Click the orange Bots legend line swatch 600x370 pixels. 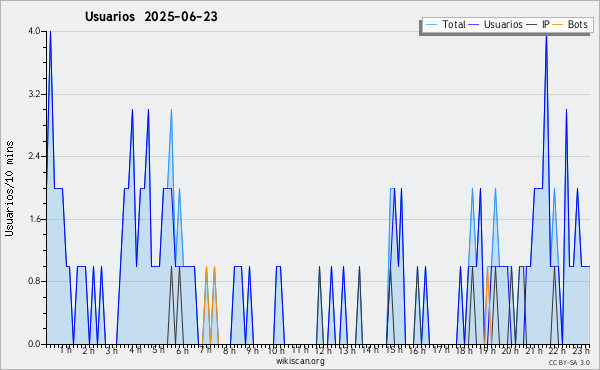click(x=558, y=25)
